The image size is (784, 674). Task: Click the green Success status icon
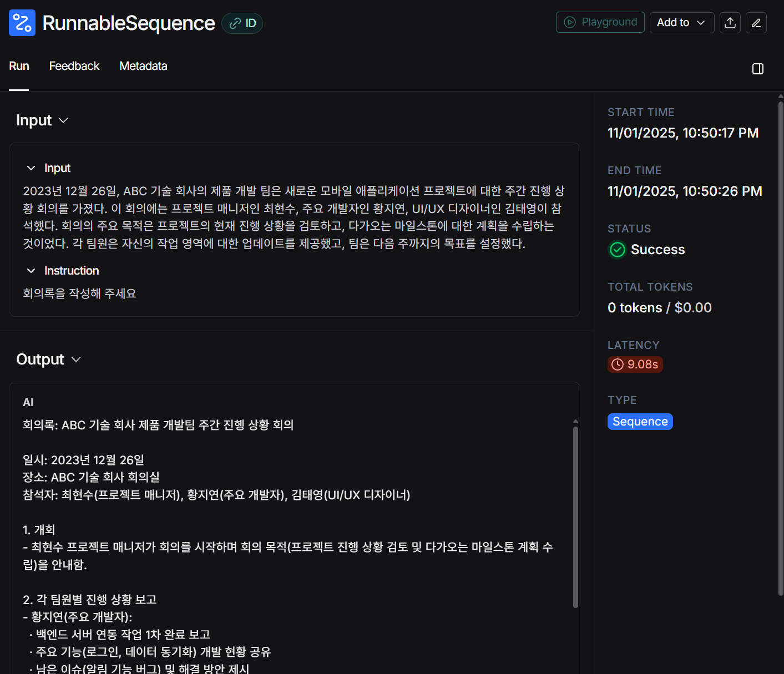click(618, 250)
